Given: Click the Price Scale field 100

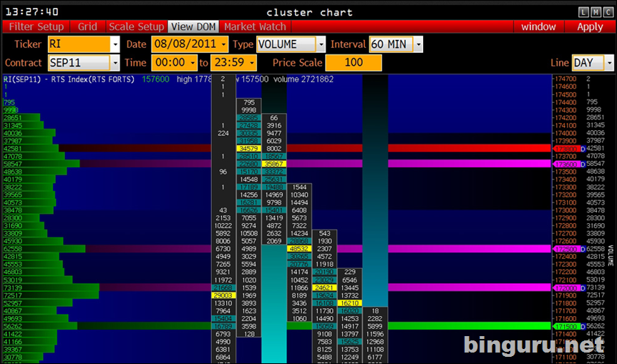Looking at the screenshot, I should coord(354,62).
